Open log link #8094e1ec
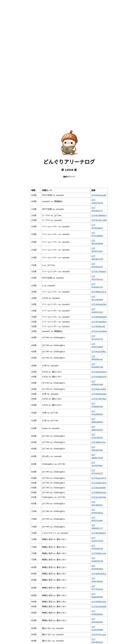 pos(97,358)
